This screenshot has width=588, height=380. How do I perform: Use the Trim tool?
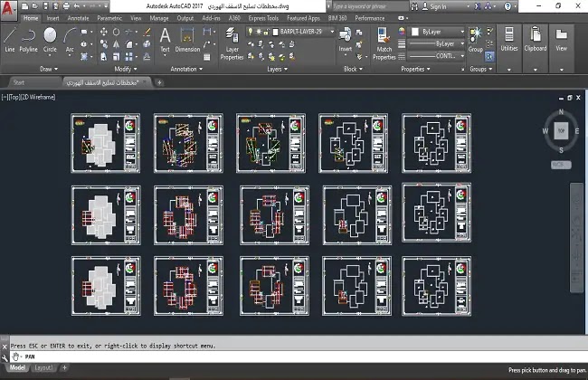pyautogui.click(x=128, y=32)
